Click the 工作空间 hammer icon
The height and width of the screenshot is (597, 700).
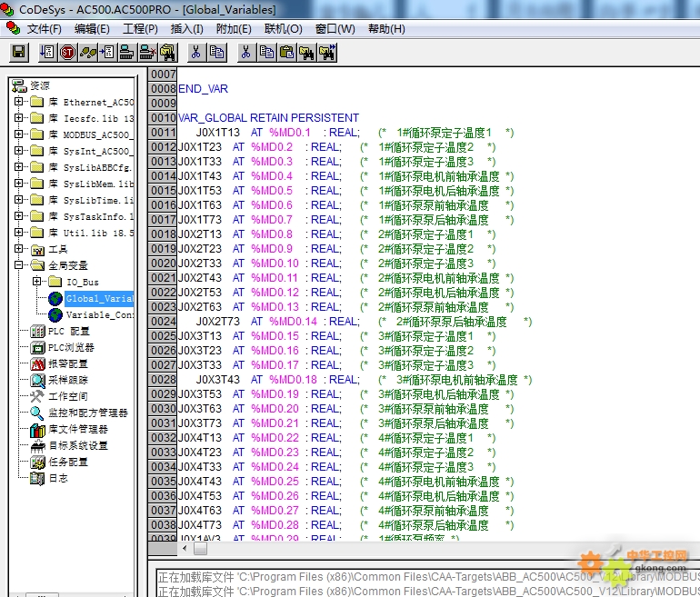(x=37, y=396)
